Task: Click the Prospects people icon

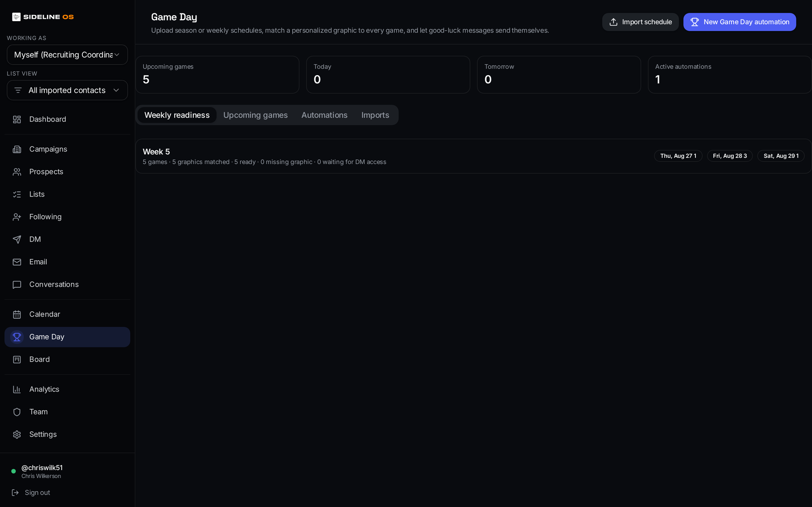Action: click(17, 172)
